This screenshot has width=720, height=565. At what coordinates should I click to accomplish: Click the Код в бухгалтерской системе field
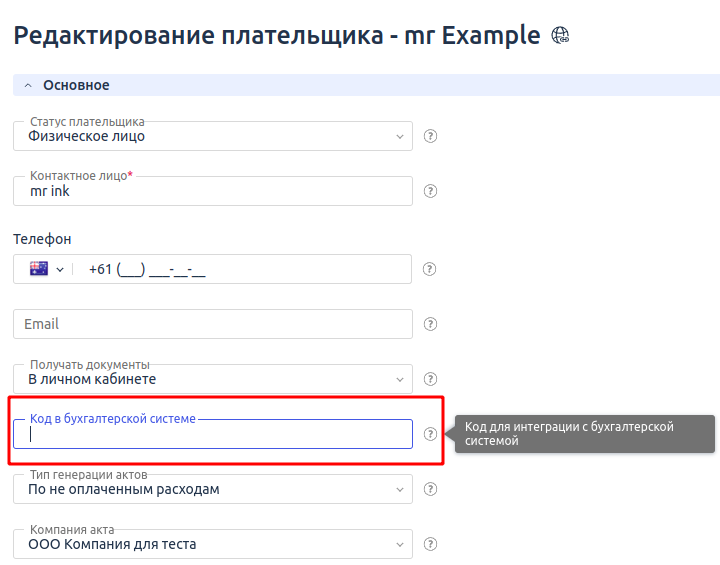pyautogui.click(x=212, y=434)
